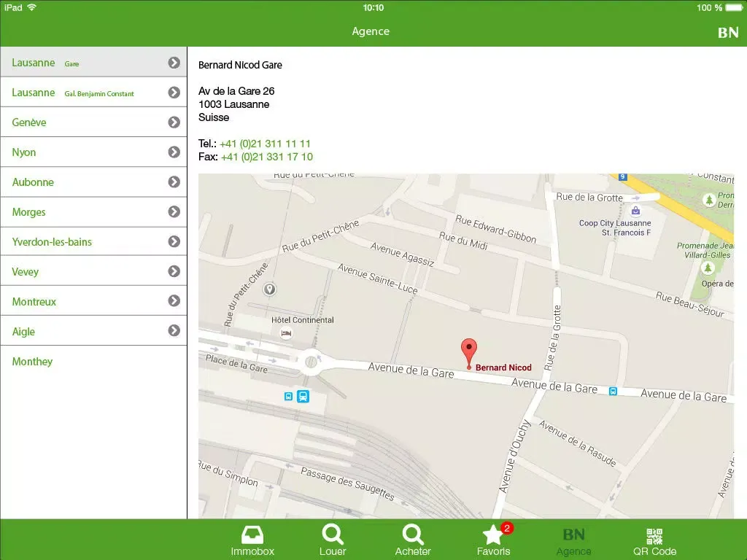Screen dimensions: 747x560
Task: Tap the Louer magnifier icon
Action: pyautogui.click(x=333, y=534)
